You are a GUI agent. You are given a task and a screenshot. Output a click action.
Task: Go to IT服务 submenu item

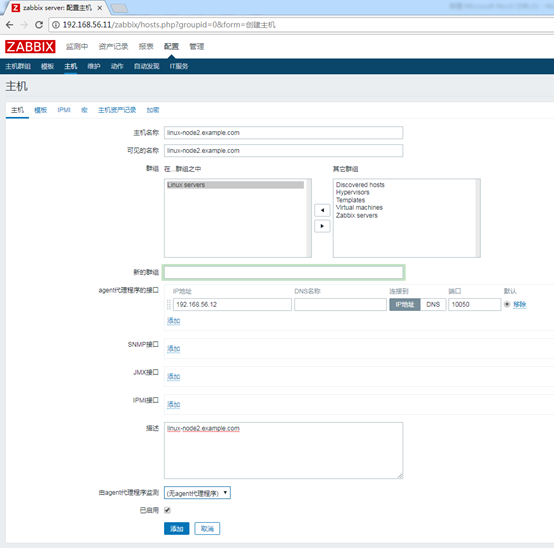click(179, 66)
